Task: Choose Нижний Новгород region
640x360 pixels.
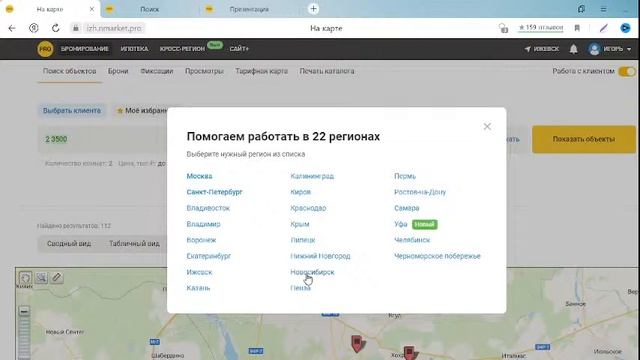Action: (x=320, y=256)
